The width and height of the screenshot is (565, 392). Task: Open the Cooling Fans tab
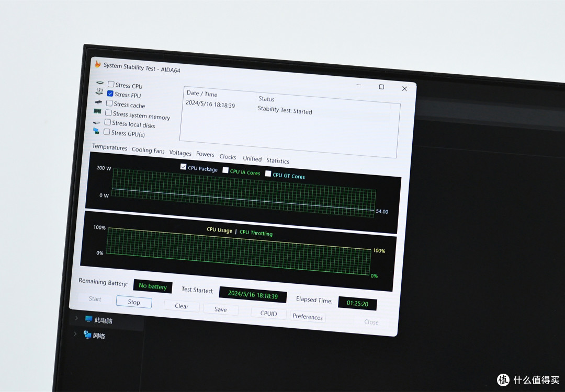click(x=148, y=150)
